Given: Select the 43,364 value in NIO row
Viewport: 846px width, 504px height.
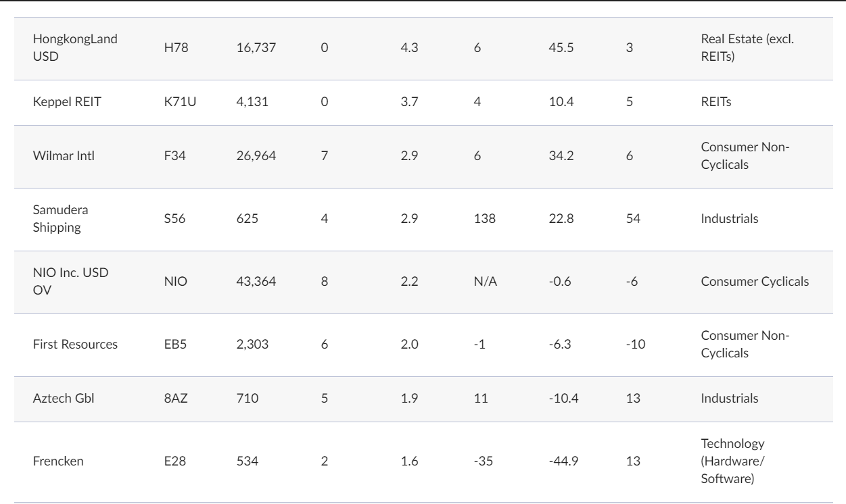Looking at the screenshot, I should (x=256, y=282).
